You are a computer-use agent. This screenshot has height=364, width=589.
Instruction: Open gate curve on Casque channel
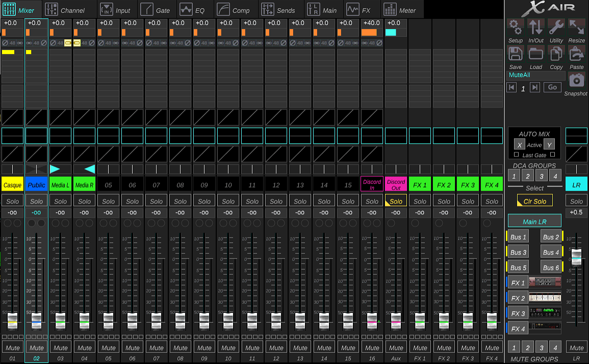click(x=12, y=117)
